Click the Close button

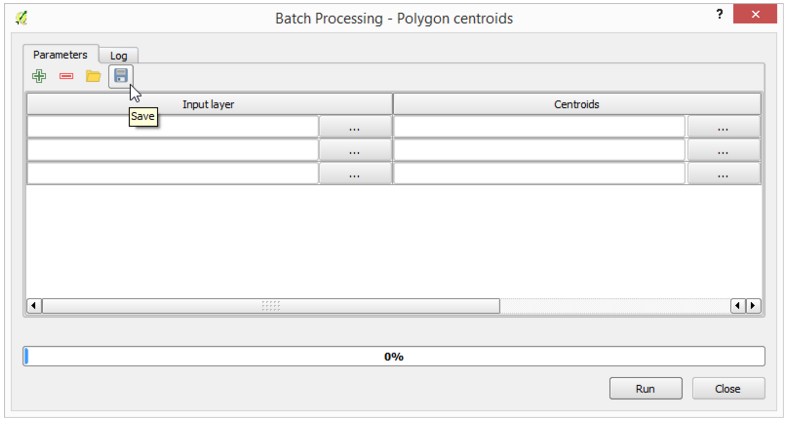coord(728,388)
